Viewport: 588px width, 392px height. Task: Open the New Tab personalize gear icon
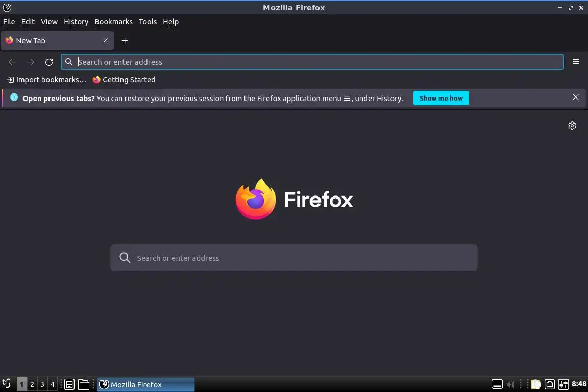[x=572, y=126]
